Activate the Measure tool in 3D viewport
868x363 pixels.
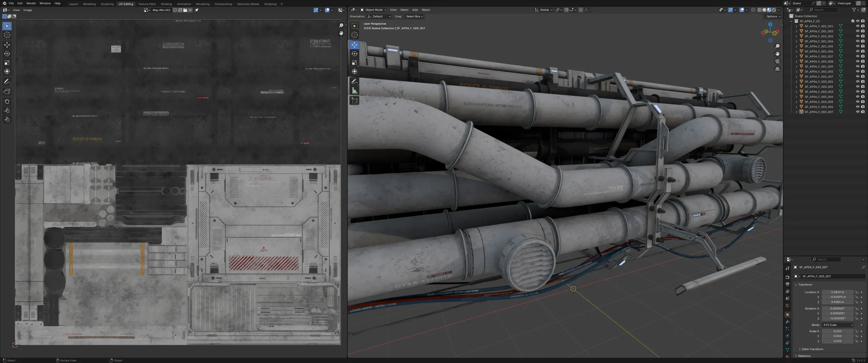click(x=354, y=91)
